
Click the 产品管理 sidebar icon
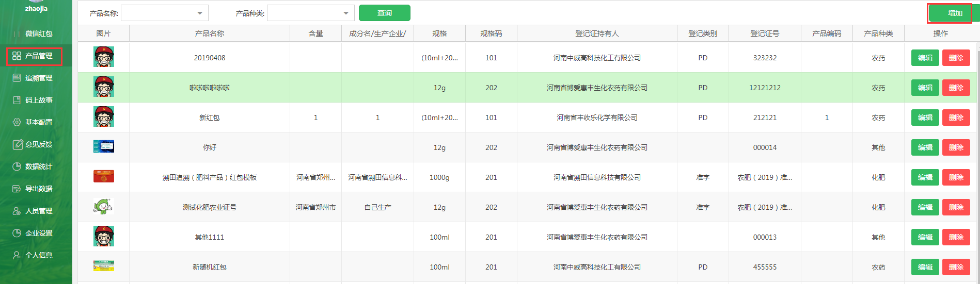[17, 56]
